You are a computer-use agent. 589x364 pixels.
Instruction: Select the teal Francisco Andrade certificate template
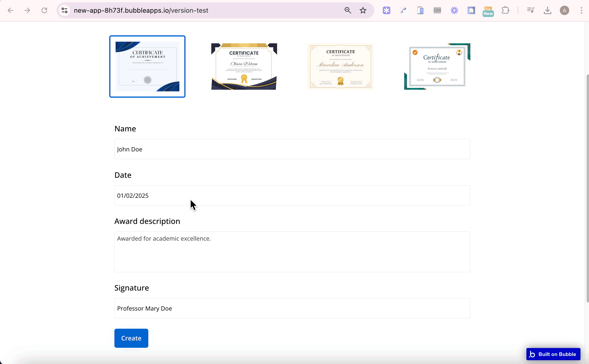[x=437, y=66]
